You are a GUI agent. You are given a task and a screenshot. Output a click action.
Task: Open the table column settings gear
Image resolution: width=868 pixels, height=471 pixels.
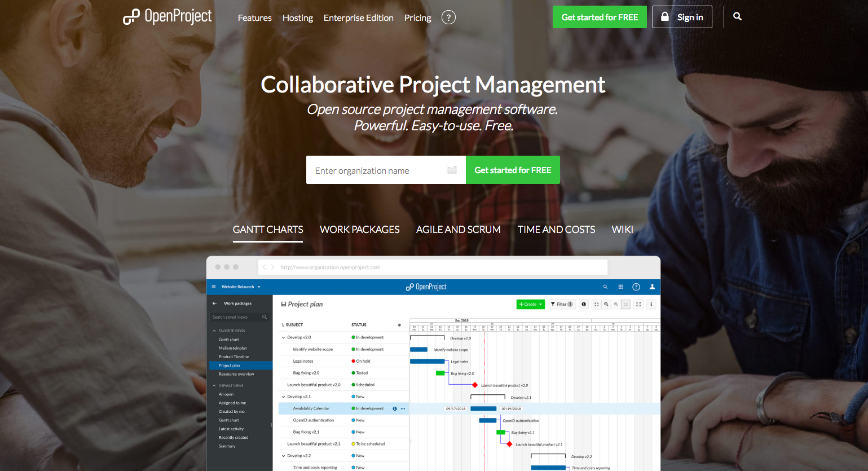click(x=399, y=325)
